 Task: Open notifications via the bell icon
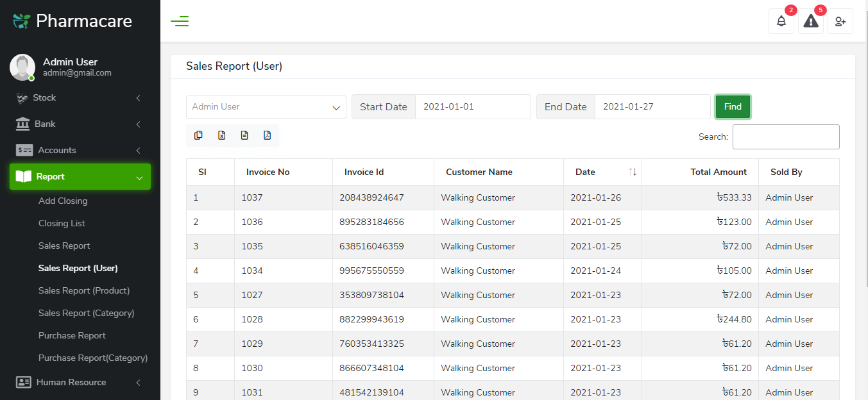point(781,21)
